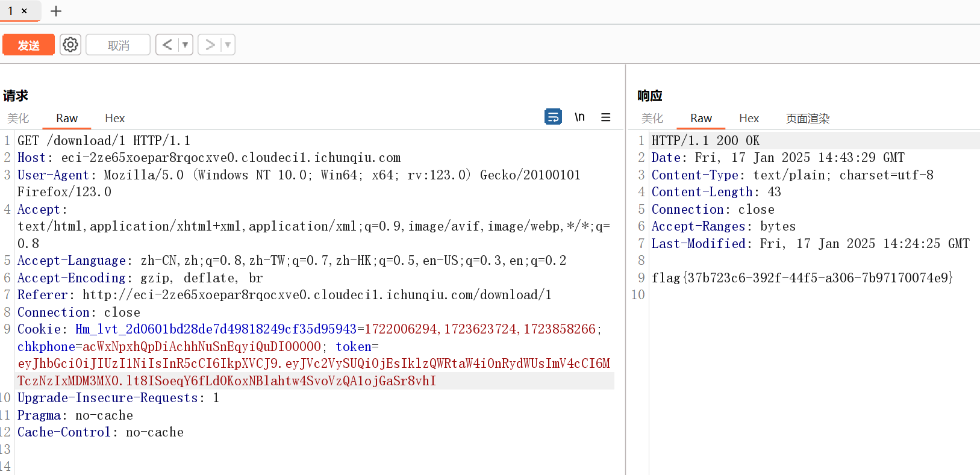980x475 pixels.
Task: Click the HTTP/1.1 200 OK status line
Action: [705, 140]
